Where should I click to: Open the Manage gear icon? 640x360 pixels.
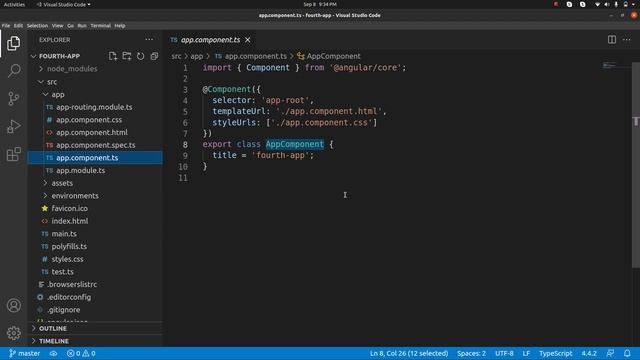13,333
